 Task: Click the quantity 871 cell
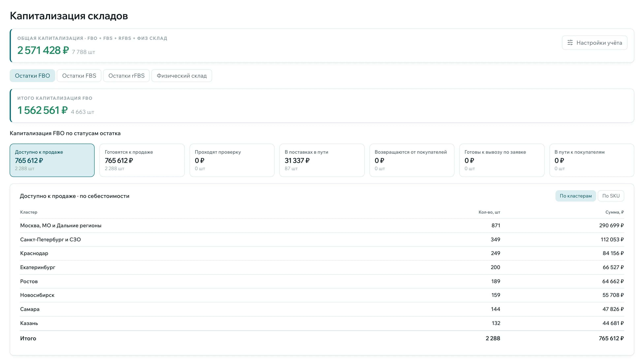(496, 226)
